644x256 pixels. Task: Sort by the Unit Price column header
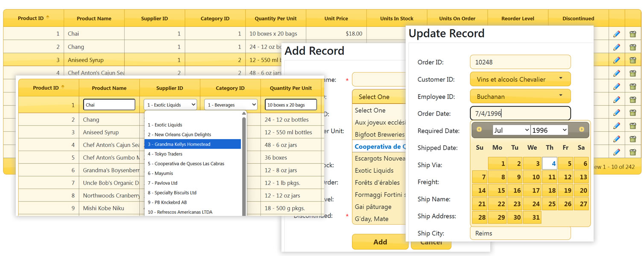[336, 18]
